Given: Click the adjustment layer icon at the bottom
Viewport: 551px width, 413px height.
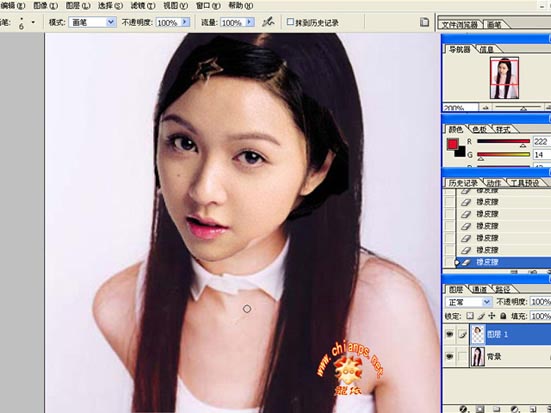Looking at the screenshot, I should [515, 409].
